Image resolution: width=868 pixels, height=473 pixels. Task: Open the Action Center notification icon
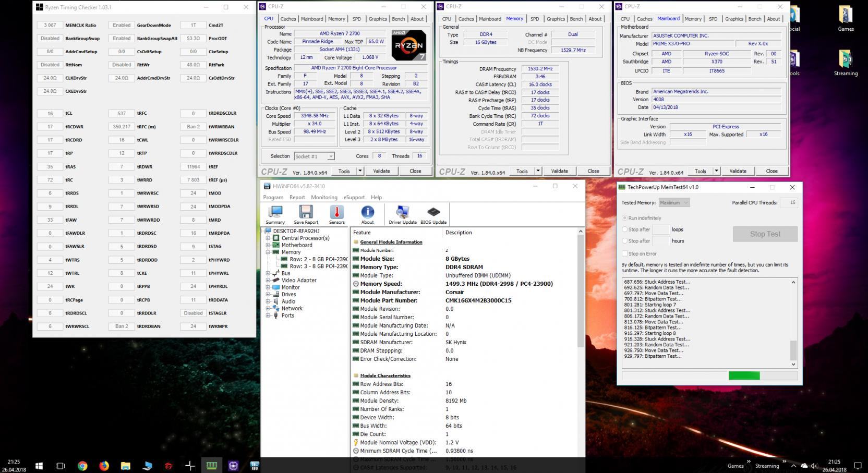tap(858, 466)
